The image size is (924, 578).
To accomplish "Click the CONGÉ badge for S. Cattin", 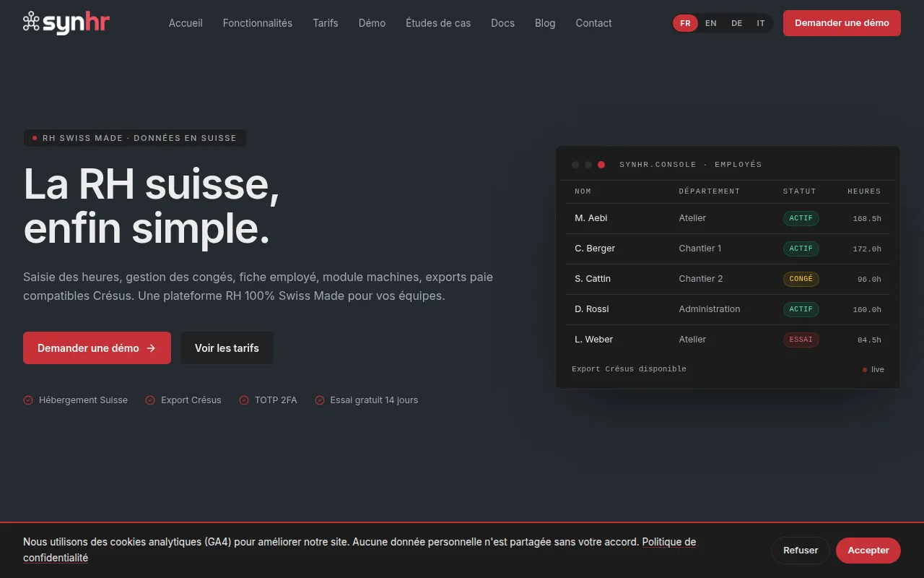I will [x=801, y=279].
